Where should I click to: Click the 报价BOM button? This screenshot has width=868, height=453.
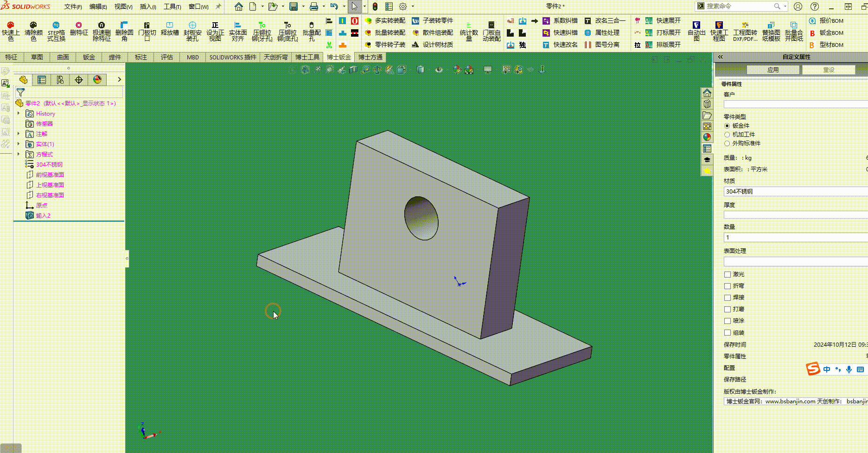click(x=826, y=20)
